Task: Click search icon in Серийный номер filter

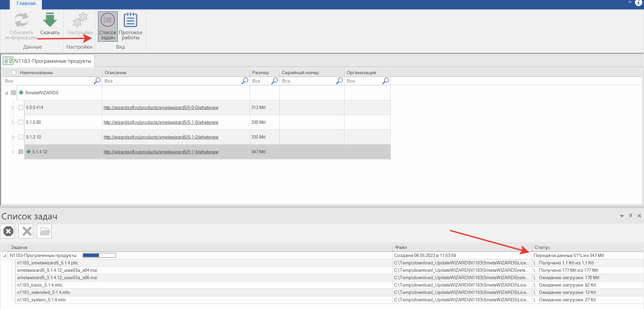Action: [x=339, y=81]
